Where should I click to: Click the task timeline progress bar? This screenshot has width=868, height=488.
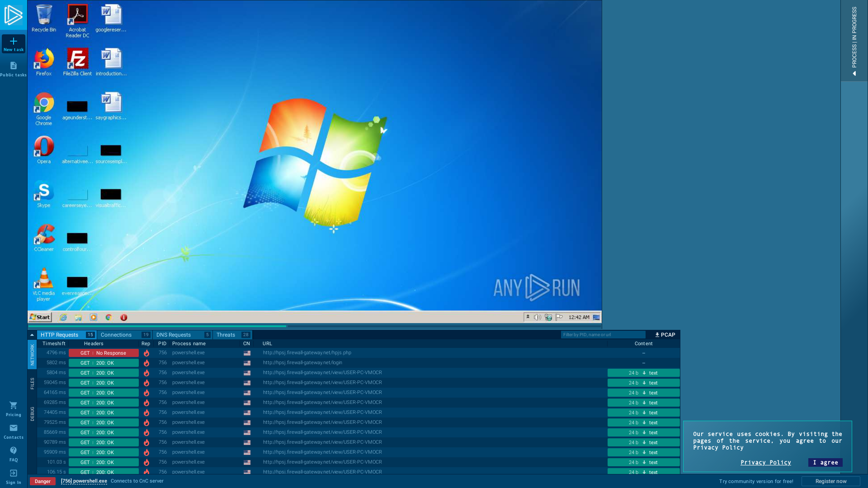point(315,326)
